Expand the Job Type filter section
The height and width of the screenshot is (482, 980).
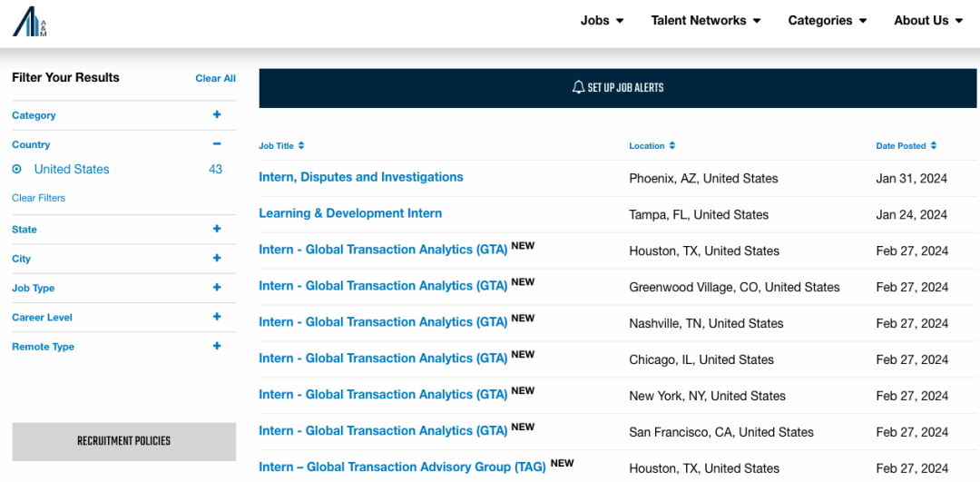tap(217, 288)
